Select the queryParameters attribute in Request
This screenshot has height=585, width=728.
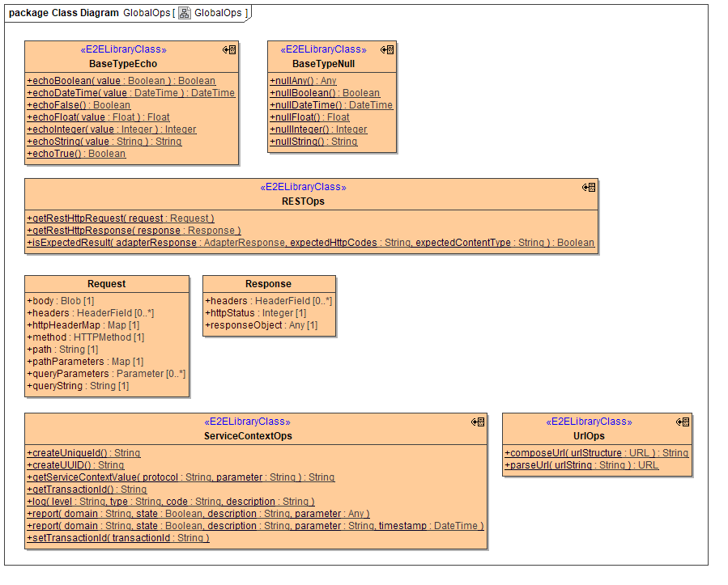(x=107, y=374)
